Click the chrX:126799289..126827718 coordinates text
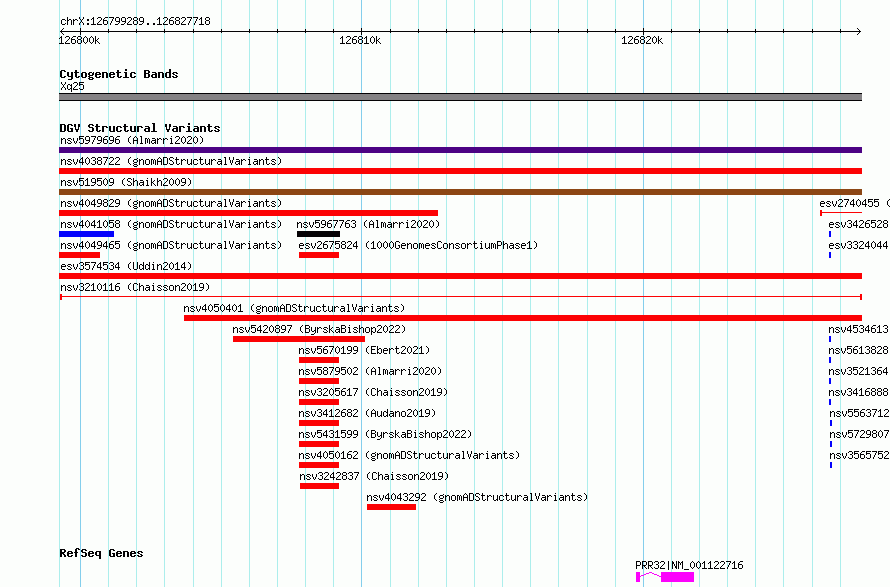Viewport: 890px width, 587px height. [135, 22]
